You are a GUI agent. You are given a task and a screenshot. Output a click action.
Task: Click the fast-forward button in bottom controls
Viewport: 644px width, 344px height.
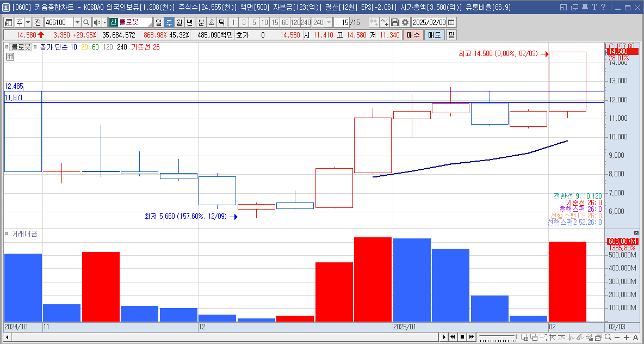click(x=472, y=337)
